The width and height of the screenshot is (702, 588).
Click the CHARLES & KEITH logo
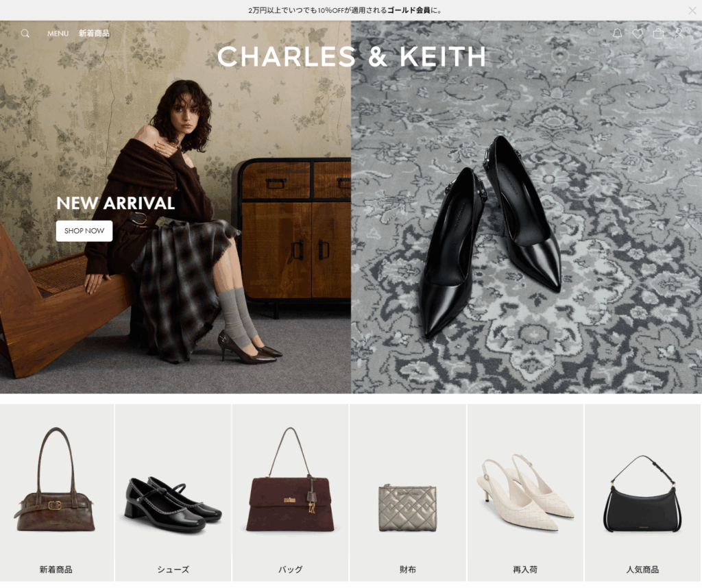click(352, 57)
